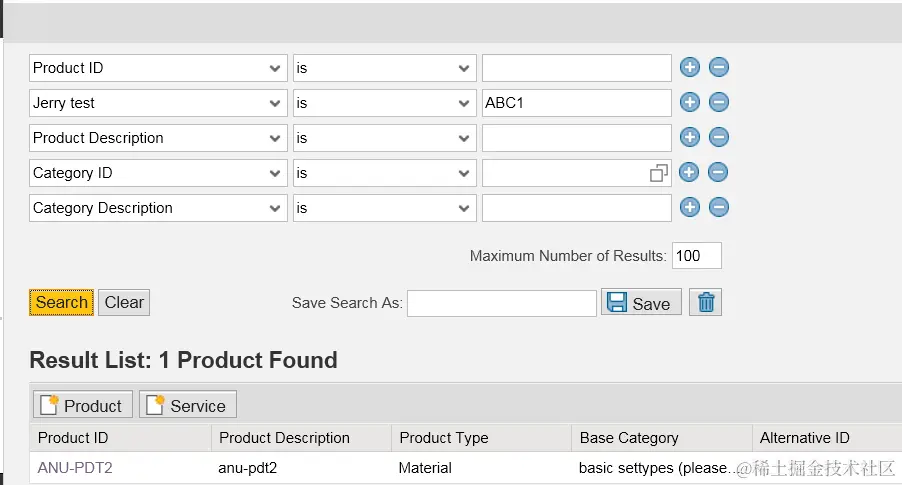Image resolution: width=902 pixels, height=485 pixels.
Task: Remove the Category Description search row
Action: pos(718,207)
